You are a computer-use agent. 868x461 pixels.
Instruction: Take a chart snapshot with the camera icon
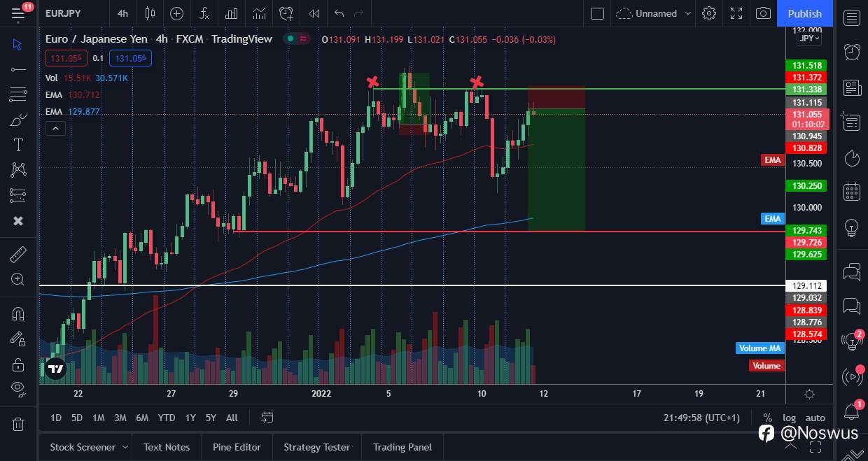763,13
